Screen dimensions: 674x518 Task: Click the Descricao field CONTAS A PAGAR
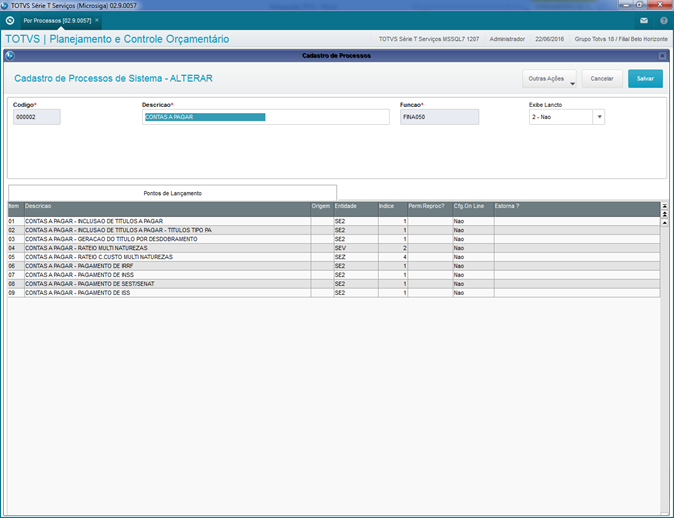click(x=266, y=117)
